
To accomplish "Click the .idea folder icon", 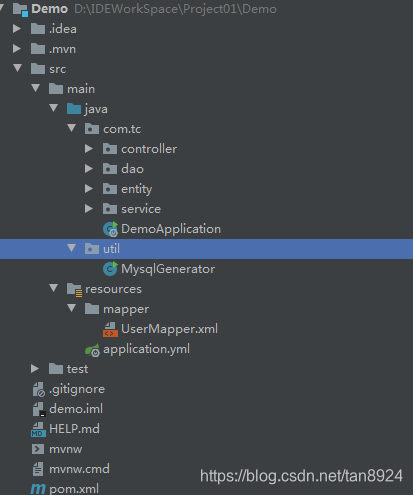I will pos(38,29).
